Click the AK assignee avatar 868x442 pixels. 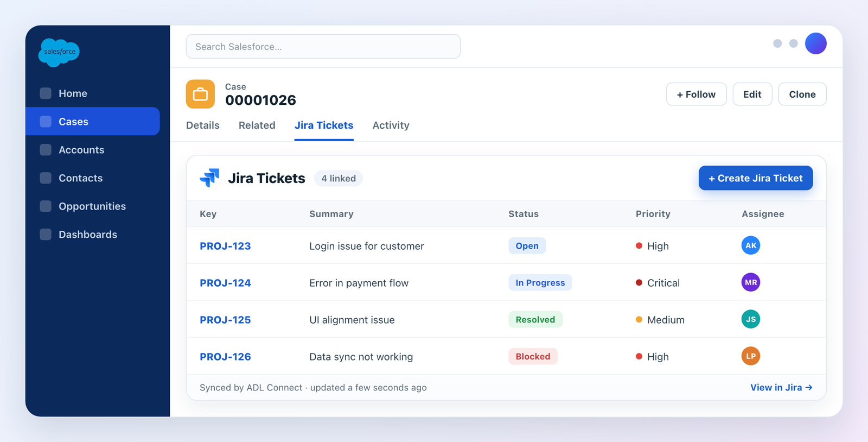coord(750,245)
